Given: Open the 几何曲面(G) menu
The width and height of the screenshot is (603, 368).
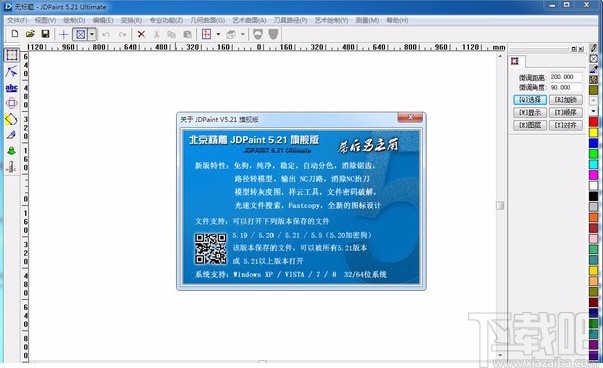Looking at the screenshot, I should click(208, 20).
